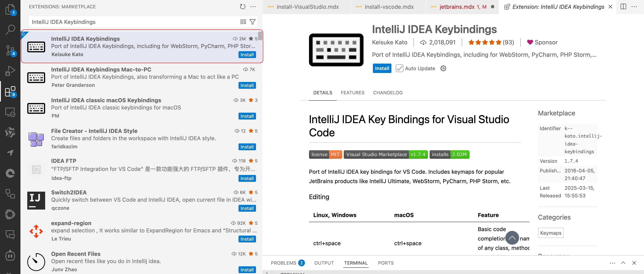
Task: Install the IntelliJ IDEA Keybindings extension
Action: pyautogui.click(x=382, y=68)
